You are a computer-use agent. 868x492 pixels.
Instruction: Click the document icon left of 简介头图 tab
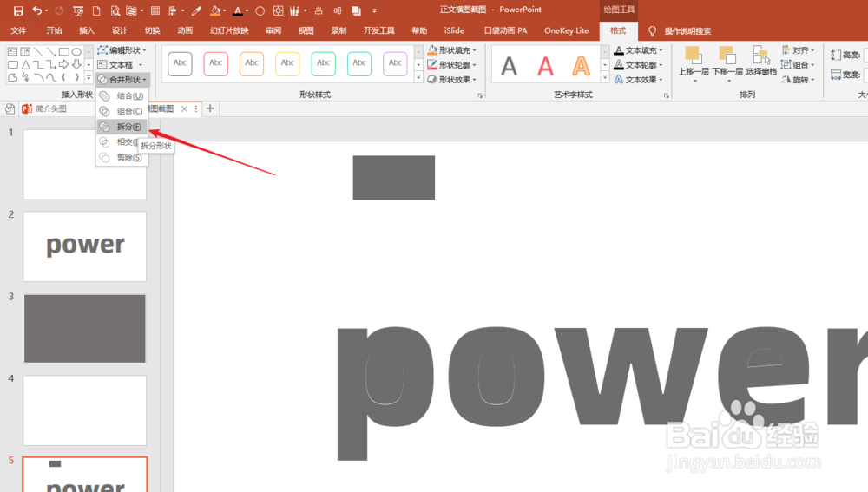(10, 109)
